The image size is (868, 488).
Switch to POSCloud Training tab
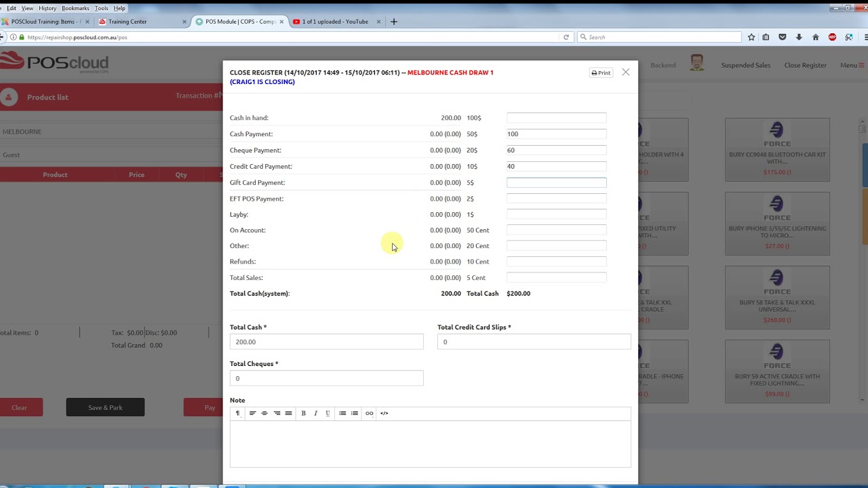coord(46,22)
